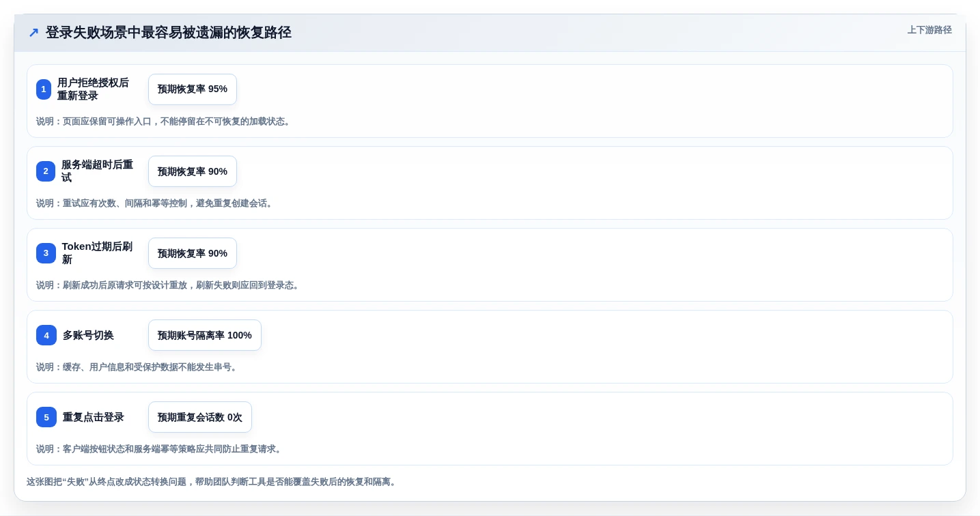The height and width of the screenshot is (516, 980).
Task: Click the 预期账号隔离率 100% chip
Action: click(205, 335)
